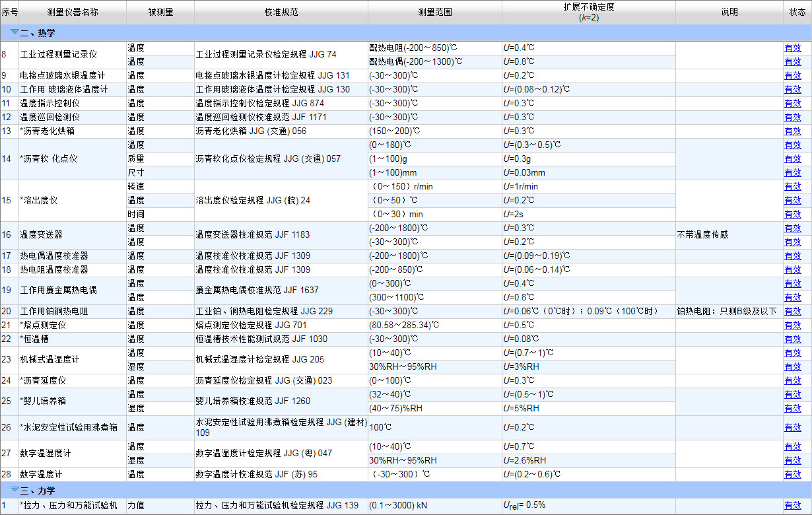812x515 pixels.
Task: Open 有效 link for 溶出度仪 时间 row
Action: pyautogui.click(x=792, y=214)
